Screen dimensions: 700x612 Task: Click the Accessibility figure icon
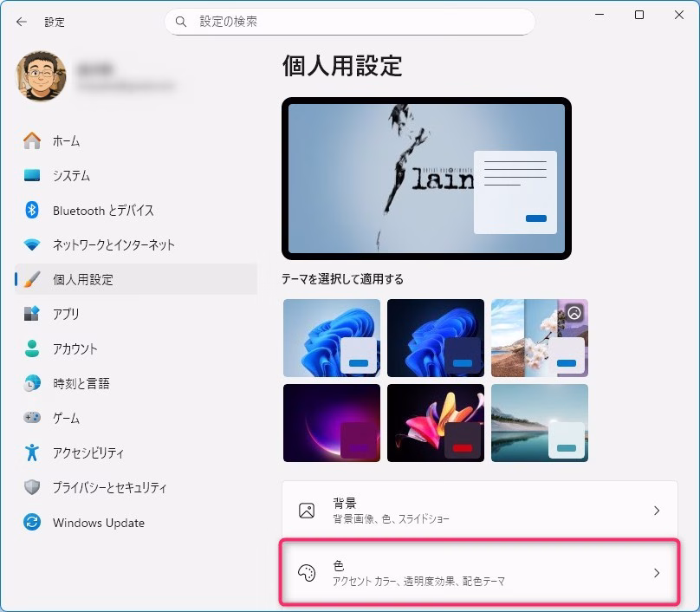click(x=32, y=452)
